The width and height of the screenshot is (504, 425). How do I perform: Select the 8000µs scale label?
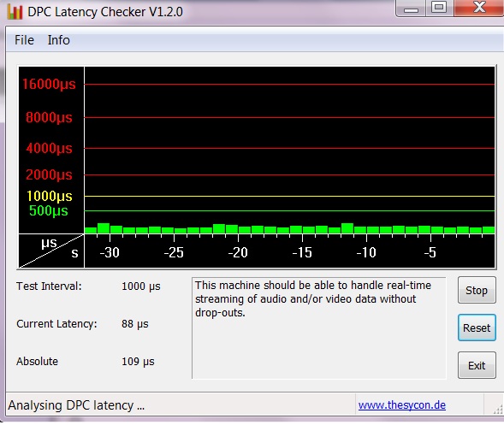pyautogui.click(x=49, y=117)
